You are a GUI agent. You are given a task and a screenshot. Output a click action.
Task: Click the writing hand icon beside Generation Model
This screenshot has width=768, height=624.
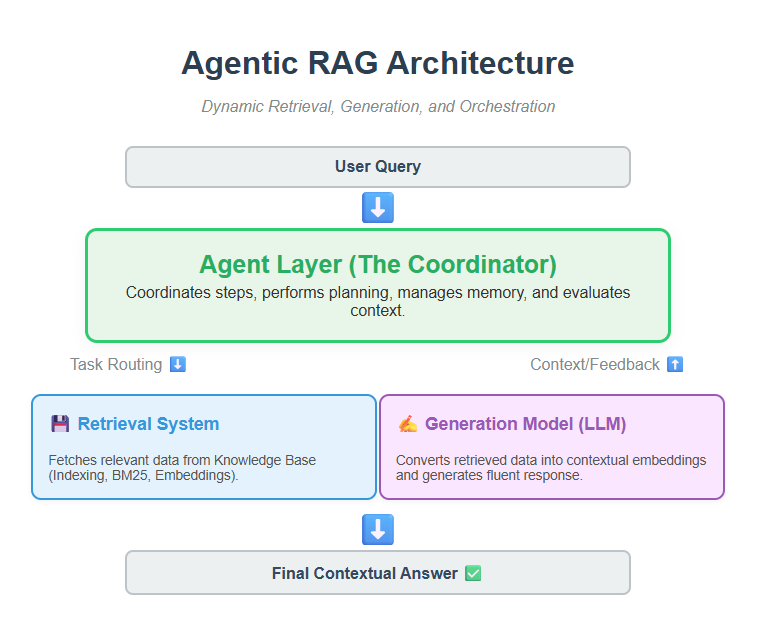click(x=407, y=424)
